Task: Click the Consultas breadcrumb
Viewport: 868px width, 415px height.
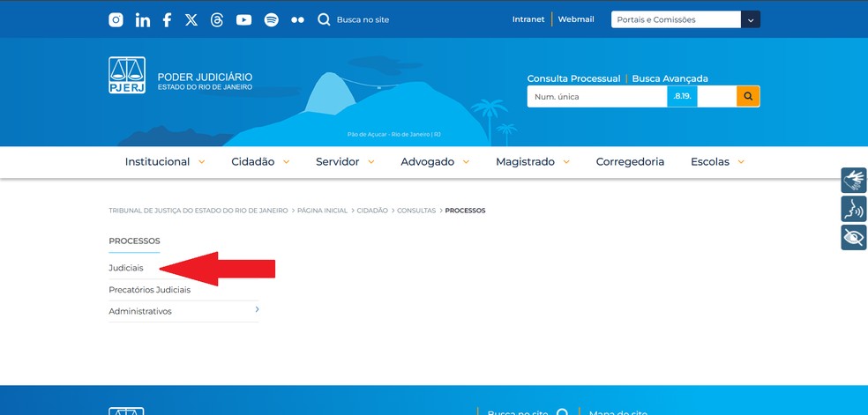Action: pyautogui.click(x=416, y=211)
